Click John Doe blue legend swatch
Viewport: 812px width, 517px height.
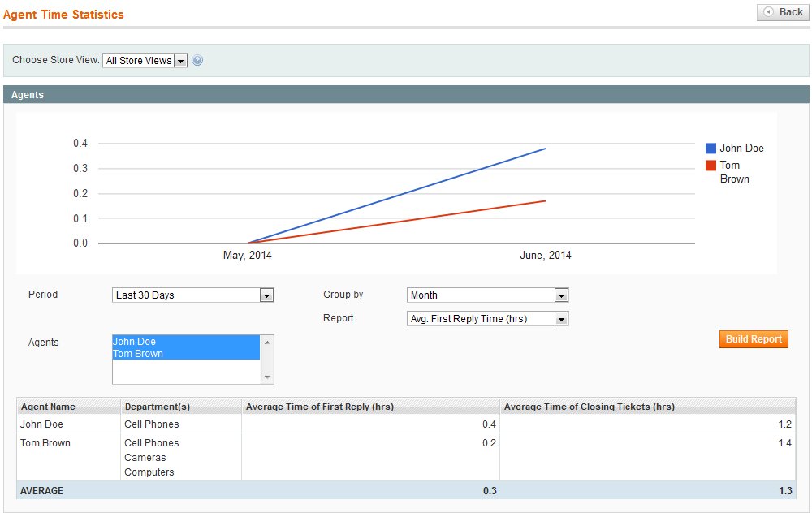click(710, 149)
